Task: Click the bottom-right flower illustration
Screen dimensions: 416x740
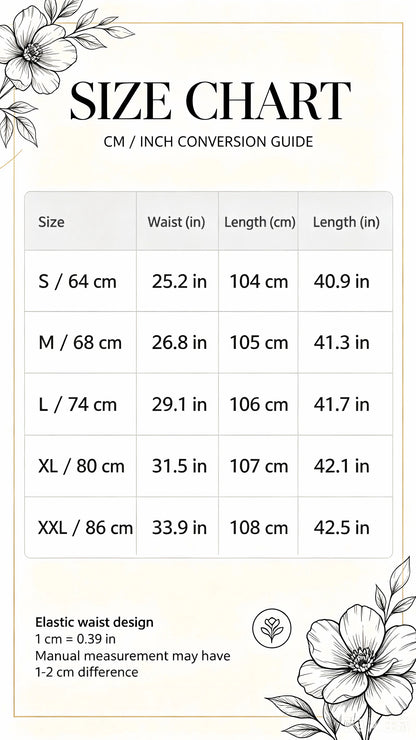Action: point(347,657)
